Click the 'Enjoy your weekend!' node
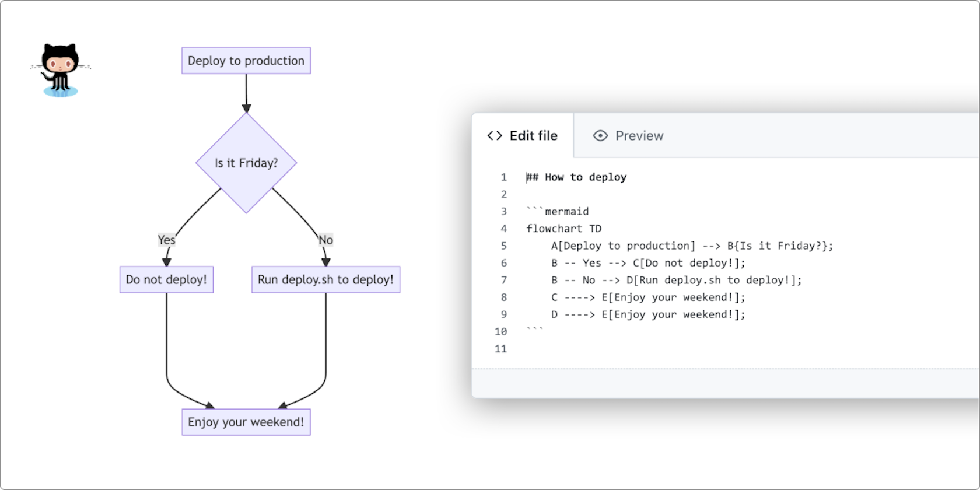This screenshot has height=490, width=980. 246,422
